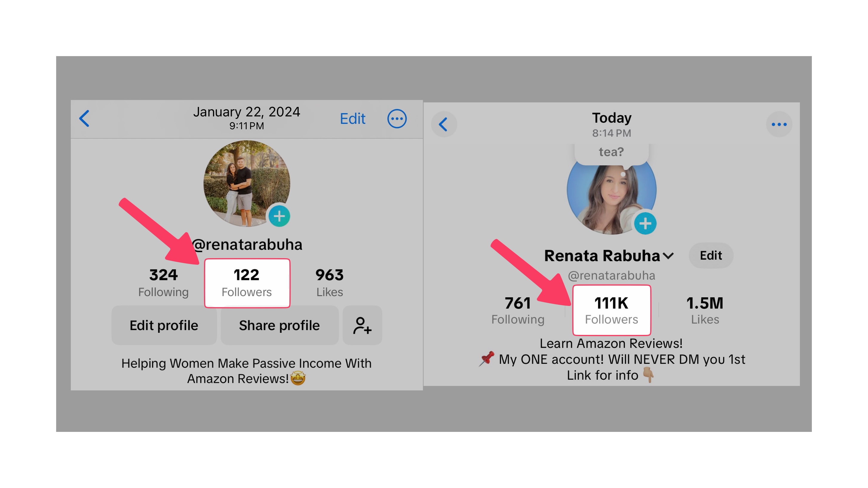This screenshot has height=488, width=868.
Task: Click the blue Edit link at top
Action: coord(352,118)
